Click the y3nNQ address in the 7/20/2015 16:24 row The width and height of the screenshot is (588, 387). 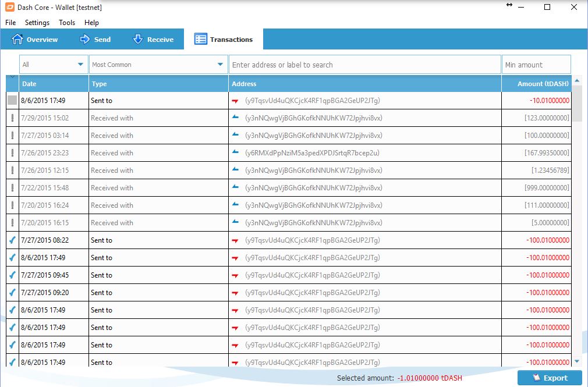(x=313, y=205)
